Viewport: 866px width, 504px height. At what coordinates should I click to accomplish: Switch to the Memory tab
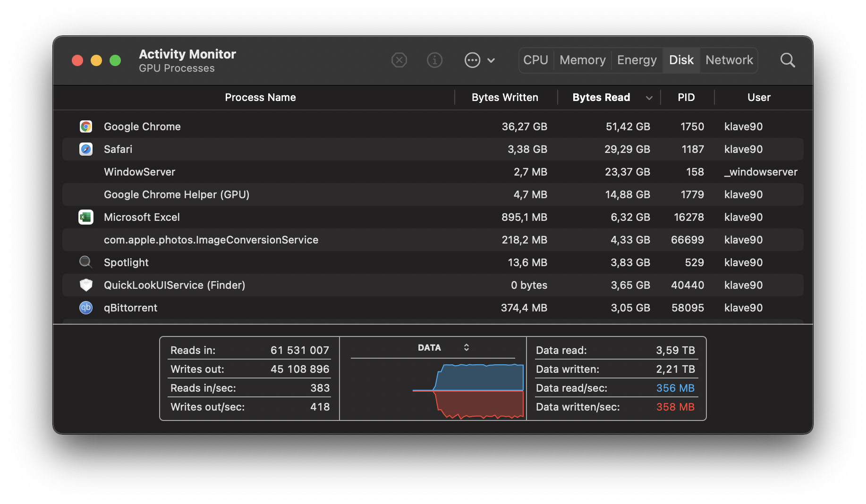tap(583, 60)
